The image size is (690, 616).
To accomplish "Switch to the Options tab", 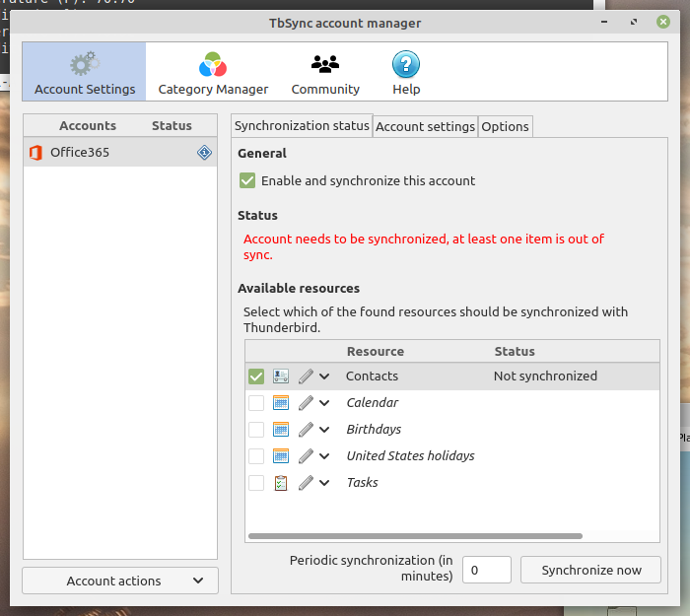I will coord(505,126).
